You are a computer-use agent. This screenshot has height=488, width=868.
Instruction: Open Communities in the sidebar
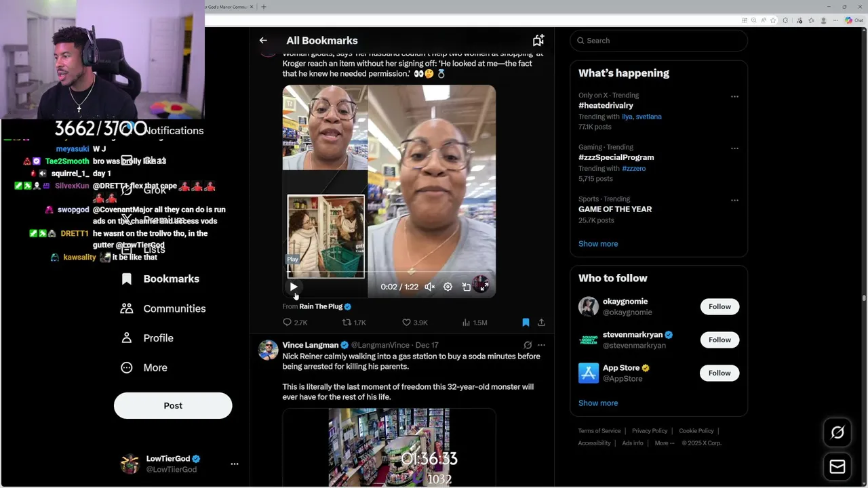coord(163,308)
